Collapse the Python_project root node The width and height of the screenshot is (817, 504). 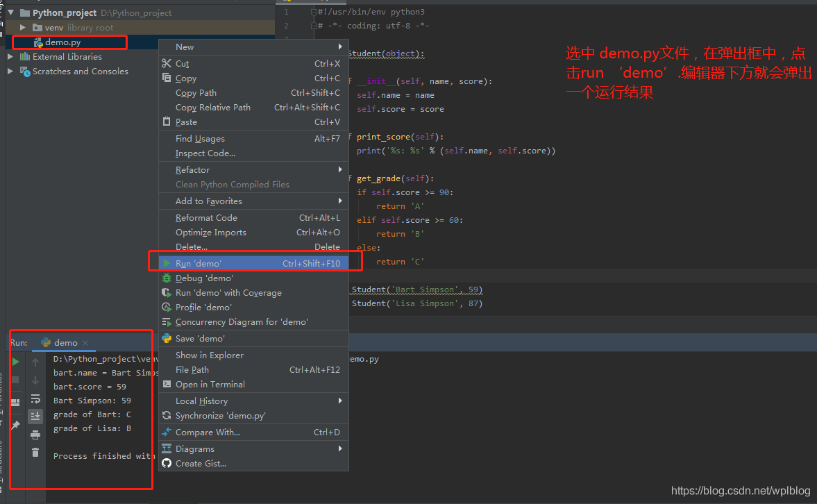click(10, 12)
